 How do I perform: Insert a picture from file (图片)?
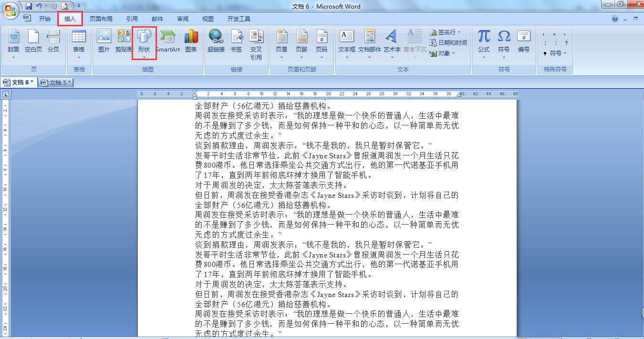(103, 41)
